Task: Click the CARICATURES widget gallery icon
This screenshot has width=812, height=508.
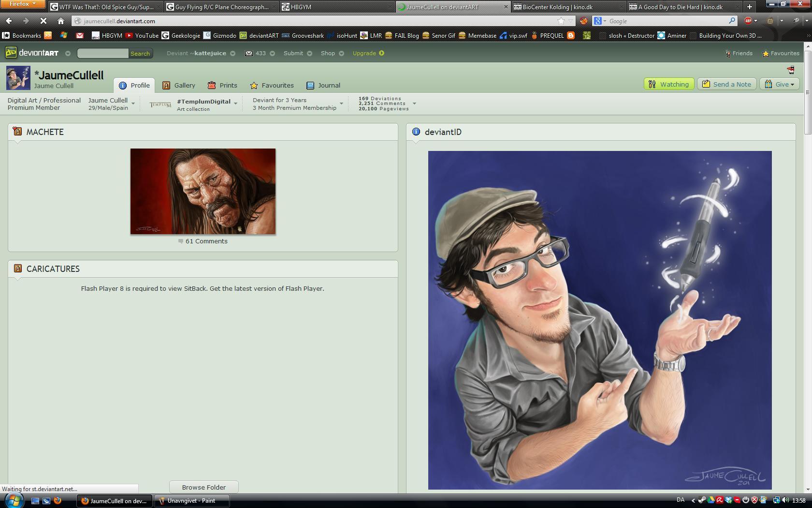Action: pos(17,269)
